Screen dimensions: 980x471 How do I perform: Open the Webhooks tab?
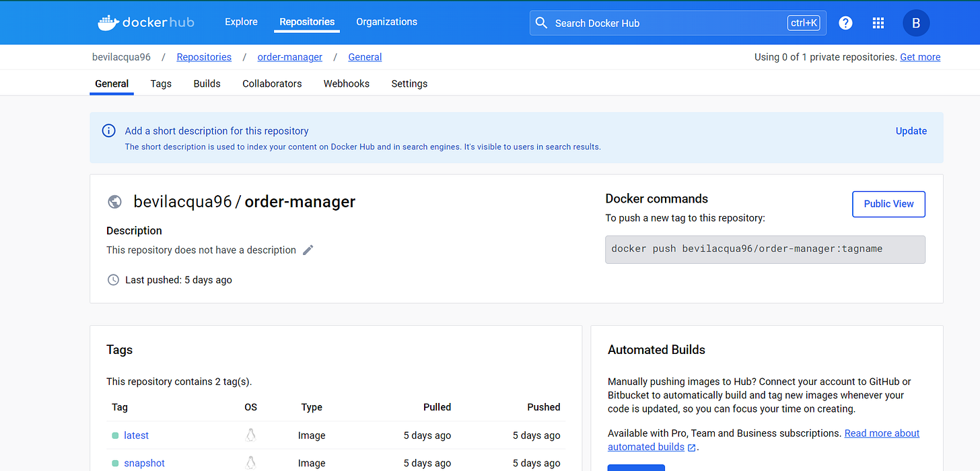point(346,83)
